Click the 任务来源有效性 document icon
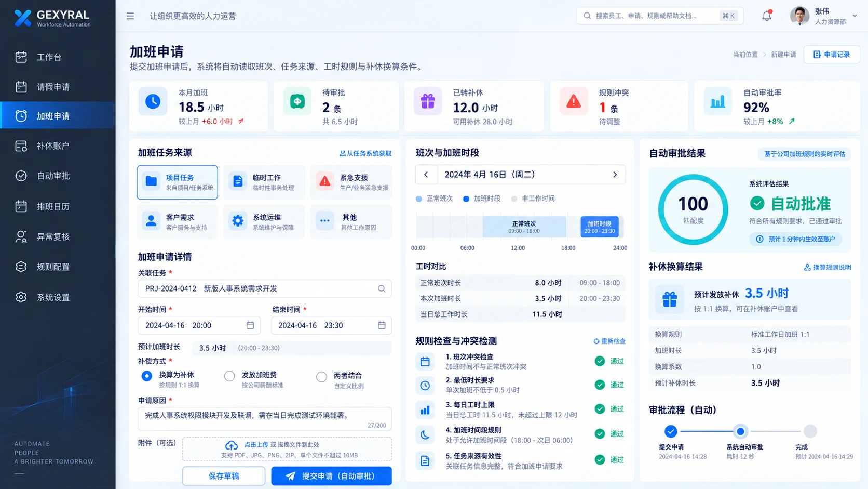This screenshot has width=868, height=489. [425, 460]
